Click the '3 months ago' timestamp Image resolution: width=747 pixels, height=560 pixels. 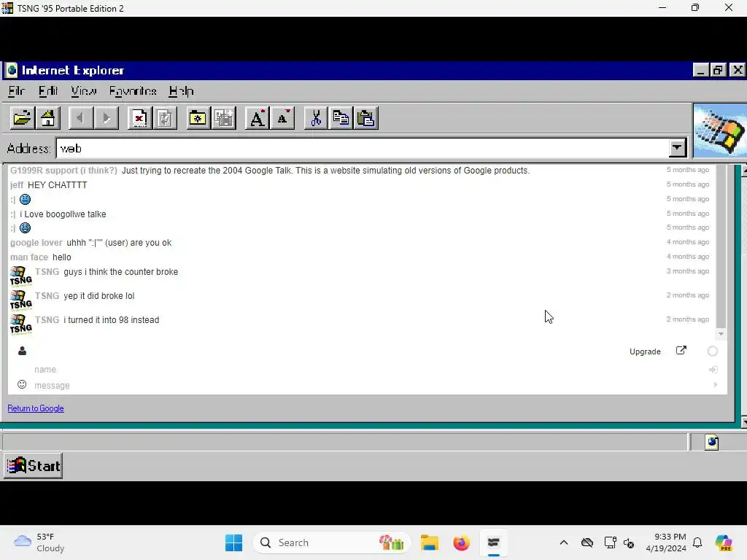click(x=688, y=271)
